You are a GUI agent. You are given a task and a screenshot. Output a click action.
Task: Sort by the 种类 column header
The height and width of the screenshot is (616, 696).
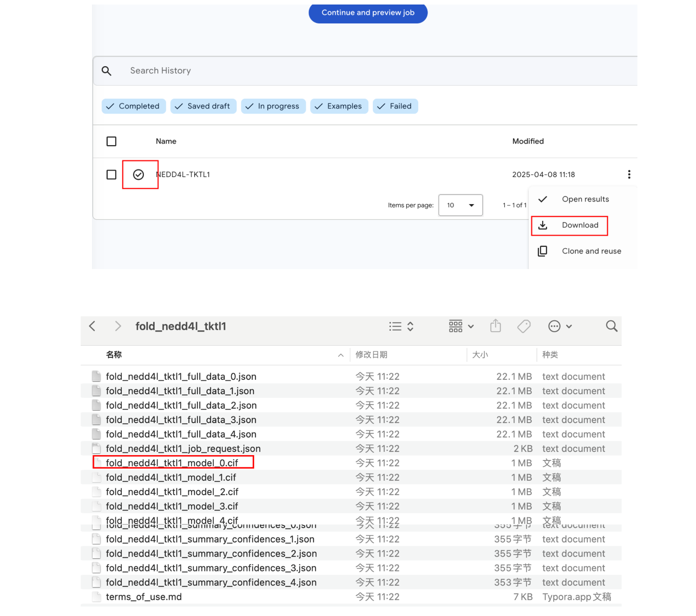[550, 355]
